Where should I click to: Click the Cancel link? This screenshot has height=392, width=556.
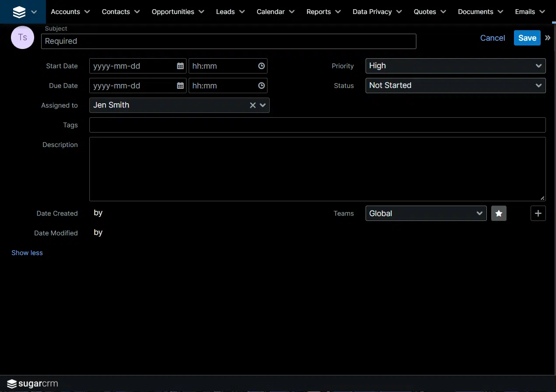[x=493, y=38]
